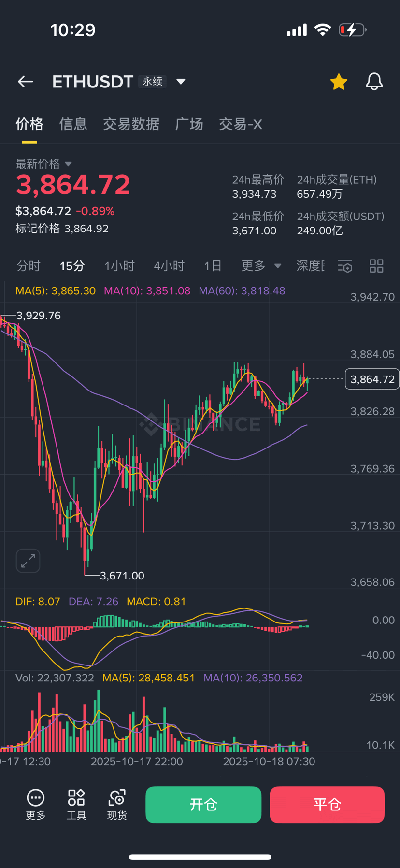Viewport: 400px width, 868px height.
Task: Select the 15分 chart interval
Action: point(72,266)
